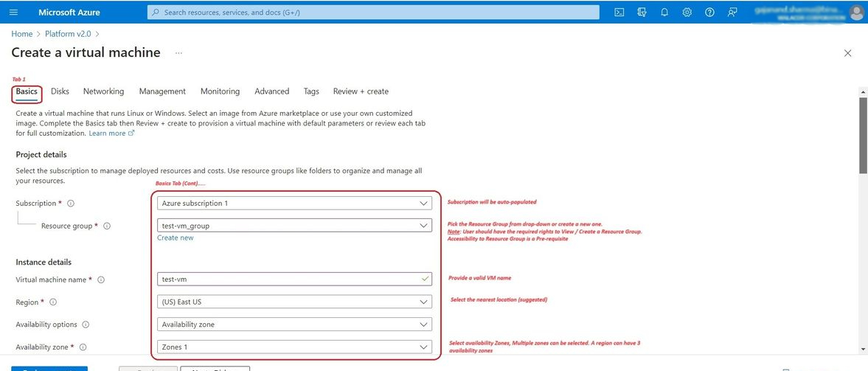Screen dimensions: 868x371
Task: Open the Learn more link
Action: (x=111, y=134)
